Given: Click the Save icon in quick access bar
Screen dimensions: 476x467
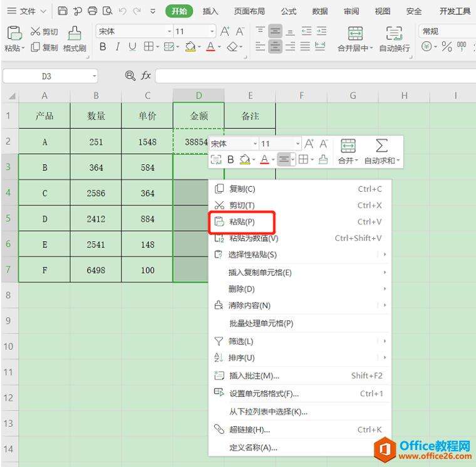Looking at the screenshot, I should [63, 11].
